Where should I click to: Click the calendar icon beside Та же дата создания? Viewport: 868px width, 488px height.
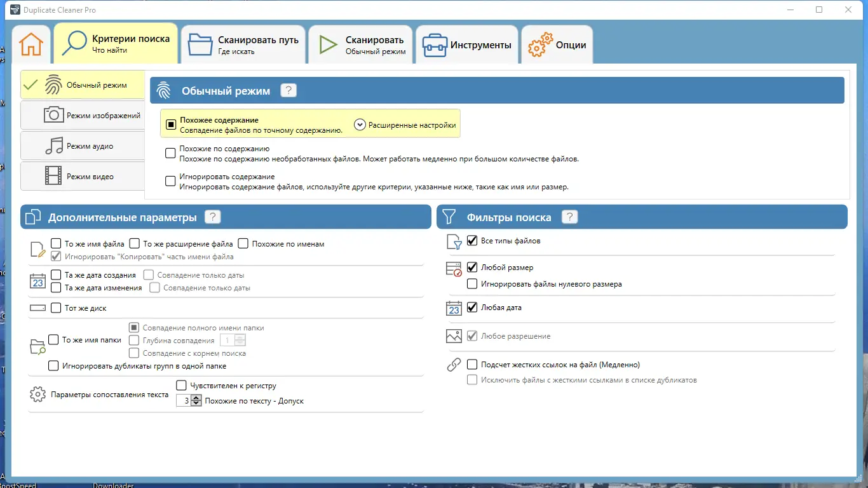[37, 281]
